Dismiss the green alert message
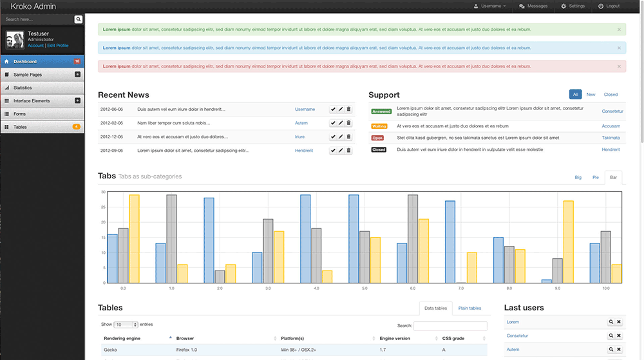The width and height of the screenshot is (644, 360). 620,30
